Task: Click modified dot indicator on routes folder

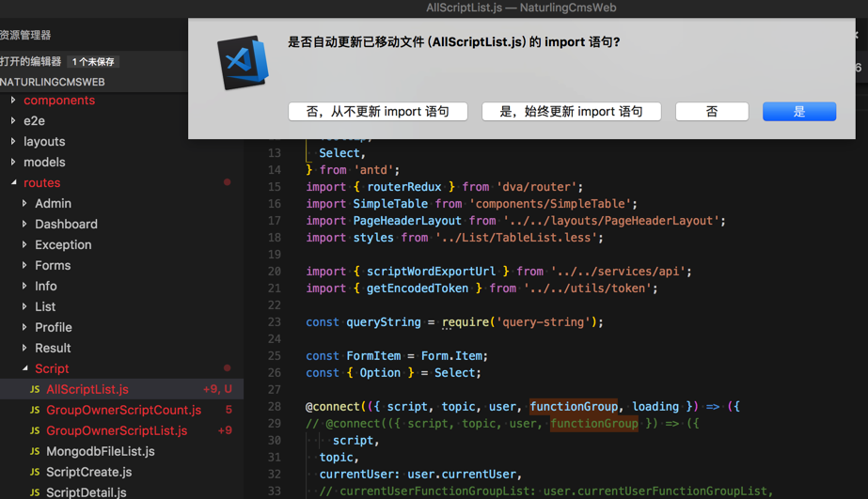Action: click(x=227, y=182)
